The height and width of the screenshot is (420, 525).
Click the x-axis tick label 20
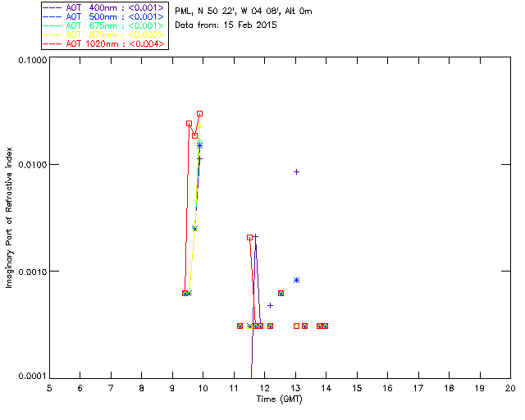click(510, 388)
